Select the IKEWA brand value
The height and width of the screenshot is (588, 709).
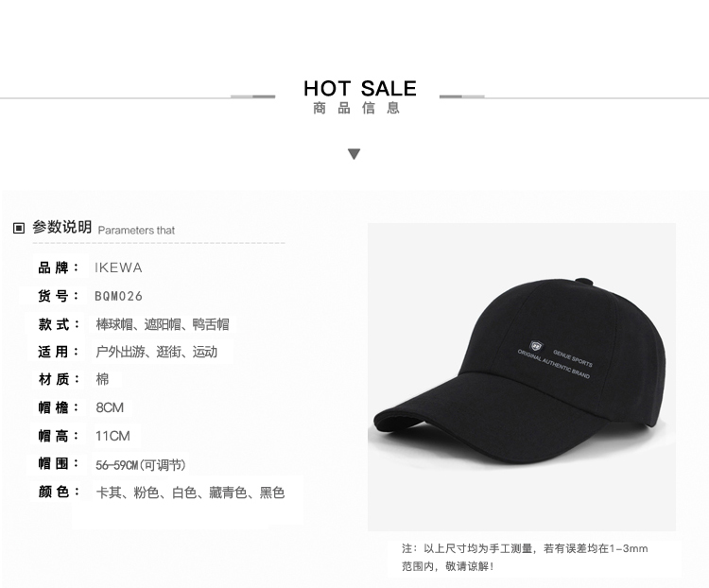coord(118,268)
